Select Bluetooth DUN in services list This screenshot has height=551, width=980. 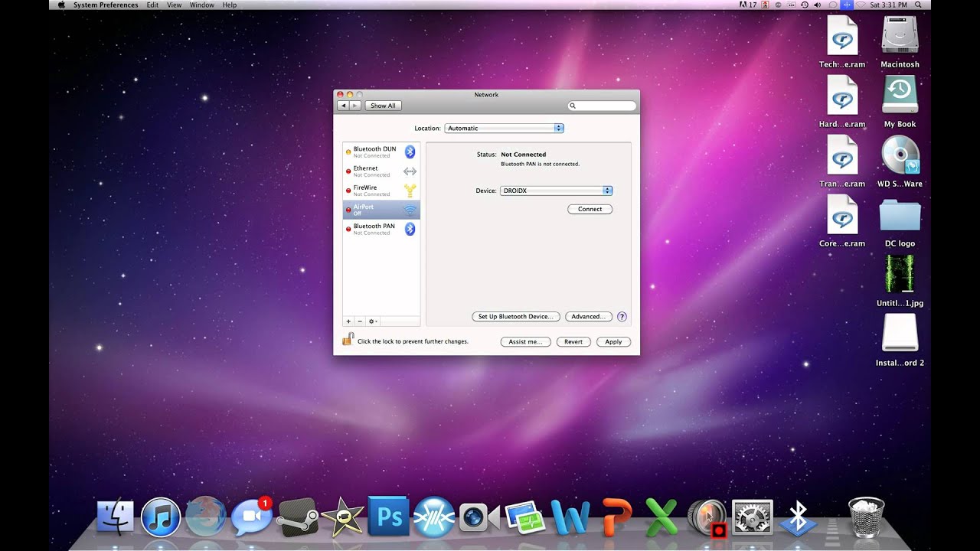click(x=381, y=152)
